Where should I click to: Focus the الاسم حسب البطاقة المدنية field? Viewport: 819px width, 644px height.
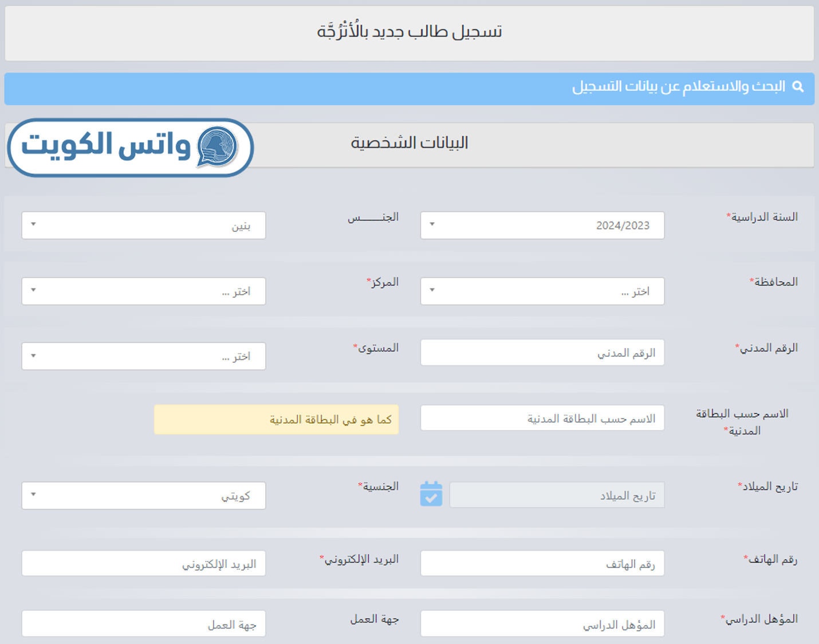point(542,418)
